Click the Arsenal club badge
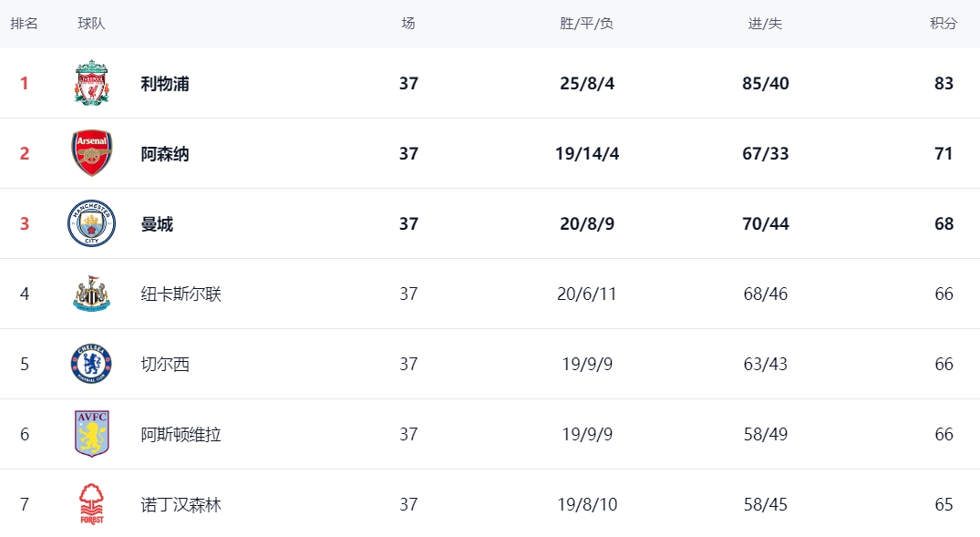 pos(92,153)
